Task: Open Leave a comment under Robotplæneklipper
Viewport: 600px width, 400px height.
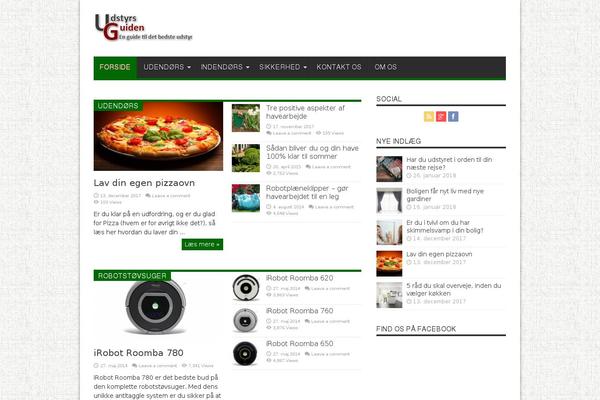Action: pos(334,207)
